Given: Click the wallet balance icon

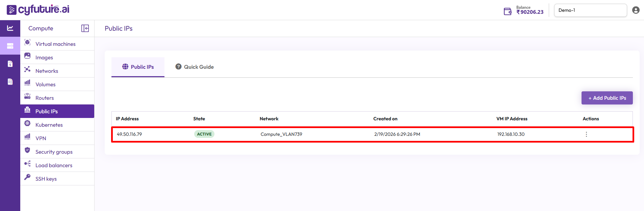Looking at the screenshot, I should [508, 11].
